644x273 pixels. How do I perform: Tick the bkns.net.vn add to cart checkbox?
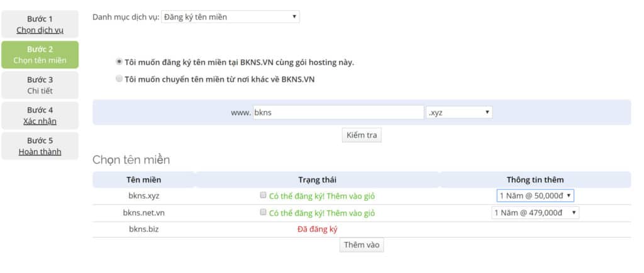pyautogui.click(x=264, y=213)
